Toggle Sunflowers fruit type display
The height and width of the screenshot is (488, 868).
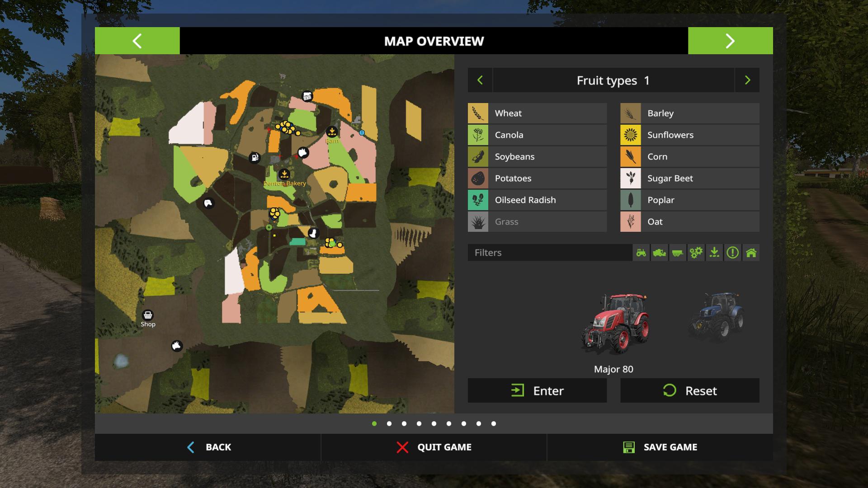689,135
